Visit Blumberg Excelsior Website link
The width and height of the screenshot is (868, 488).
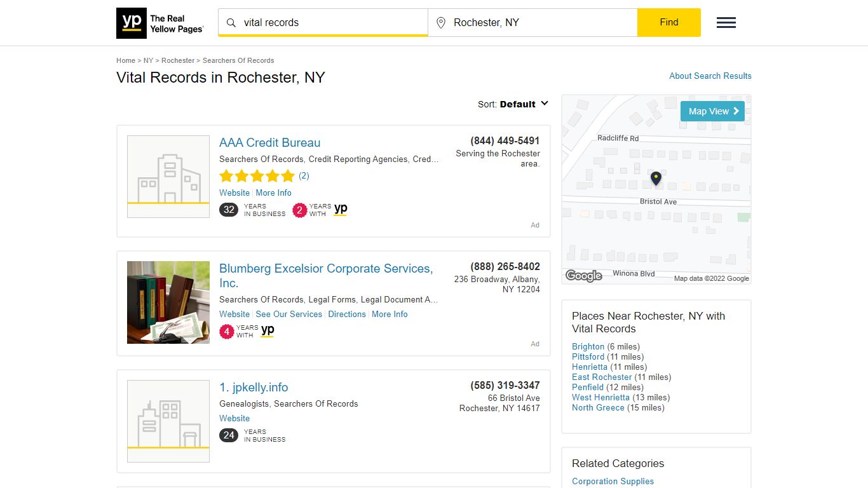tap(234, 314)
